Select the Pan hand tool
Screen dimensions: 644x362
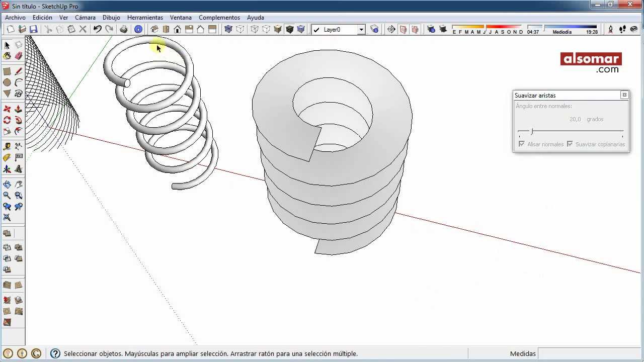[x=19, y=185]
